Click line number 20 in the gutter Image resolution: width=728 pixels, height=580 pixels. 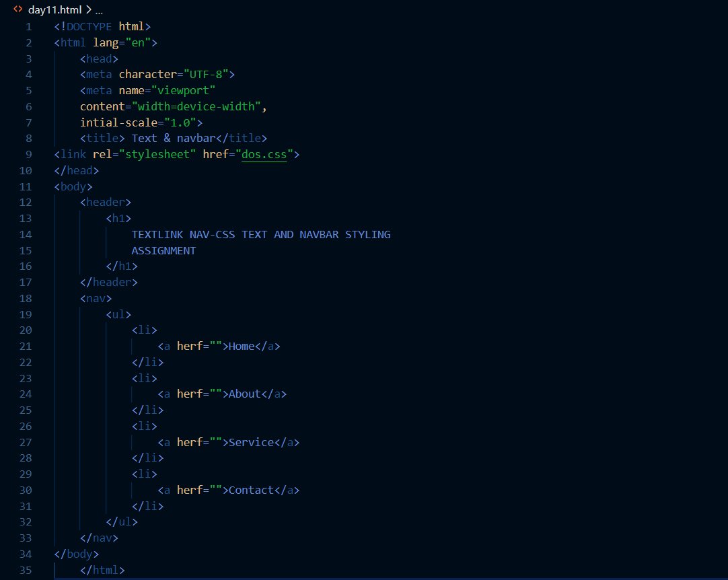[26, 330]
